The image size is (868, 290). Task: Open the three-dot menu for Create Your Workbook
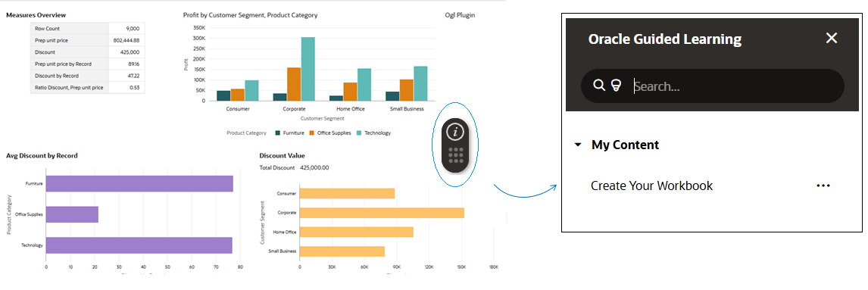click(823, 186)
